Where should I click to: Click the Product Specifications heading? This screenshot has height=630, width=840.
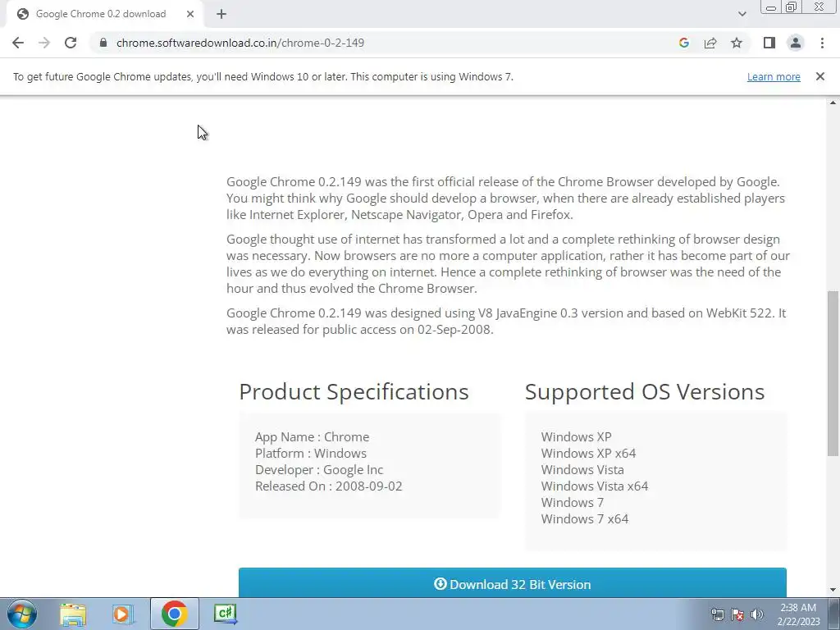coord(354,392)
